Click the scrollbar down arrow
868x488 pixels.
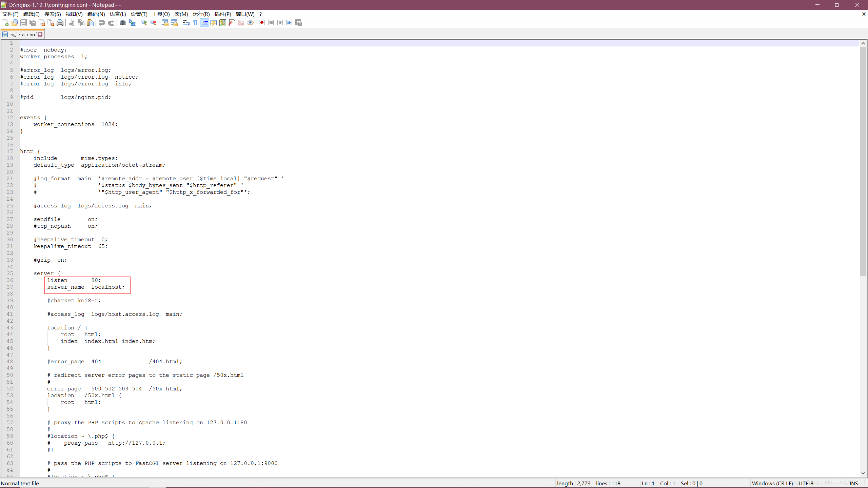coord(863,473)
